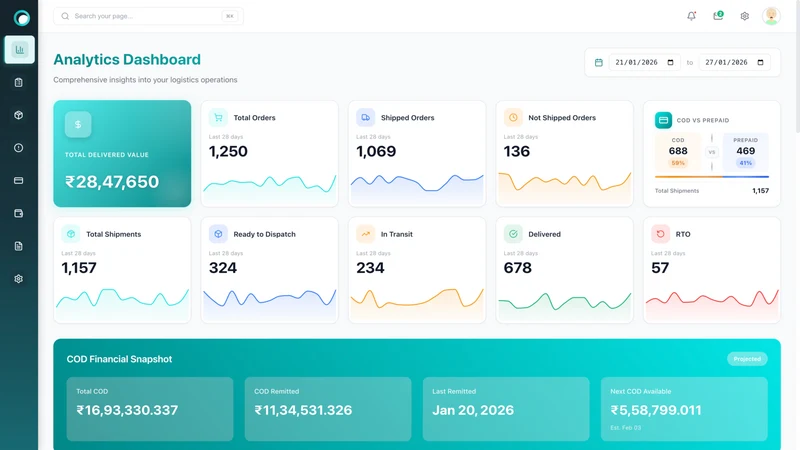Click Prepaid count 469
This screenshot has height=450, width=800.
click(x=745, y=151)
